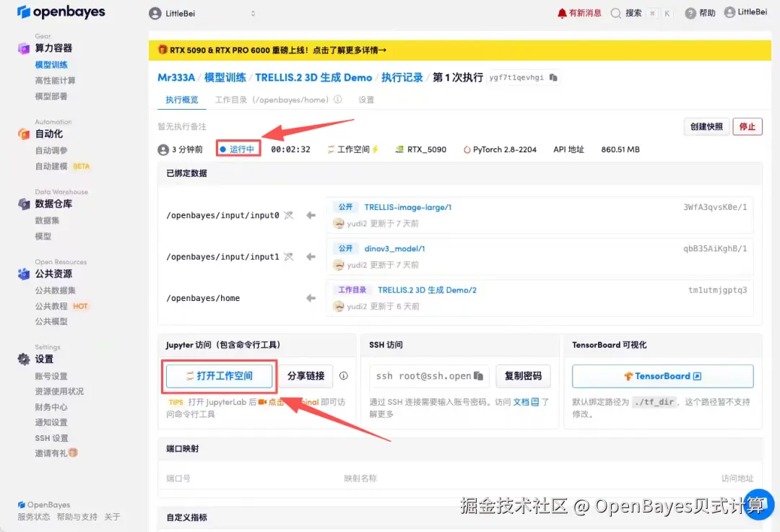
Task: Click 复制密码 button
Action: tap(523, 376)
